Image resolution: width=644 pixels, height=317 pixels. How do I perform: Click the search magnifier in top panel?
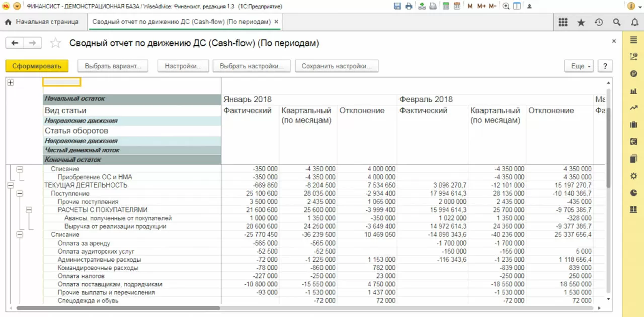(617, 22)
